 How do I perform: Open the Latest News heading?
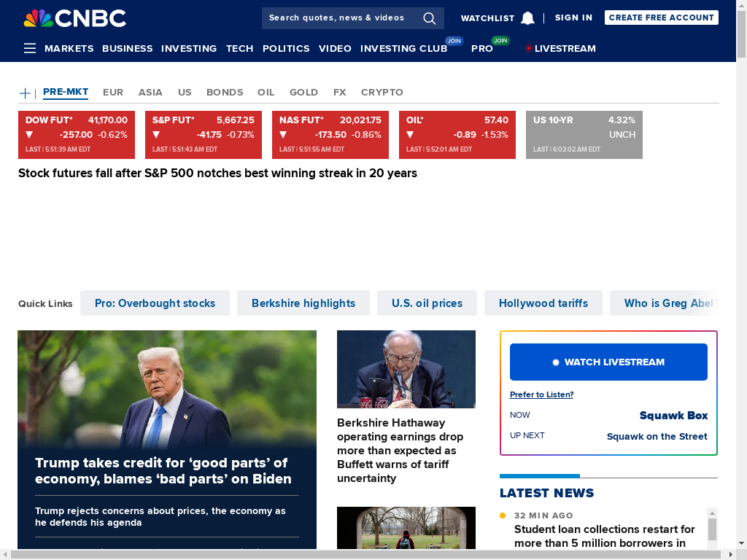point(547,493)
